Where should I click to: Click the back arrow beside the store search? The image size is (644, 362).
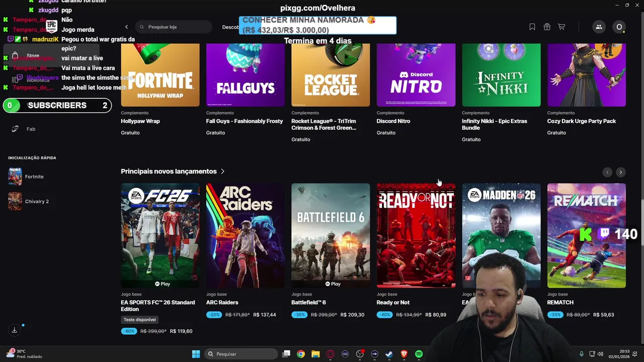pyautogui.click(x=126, y=27)
